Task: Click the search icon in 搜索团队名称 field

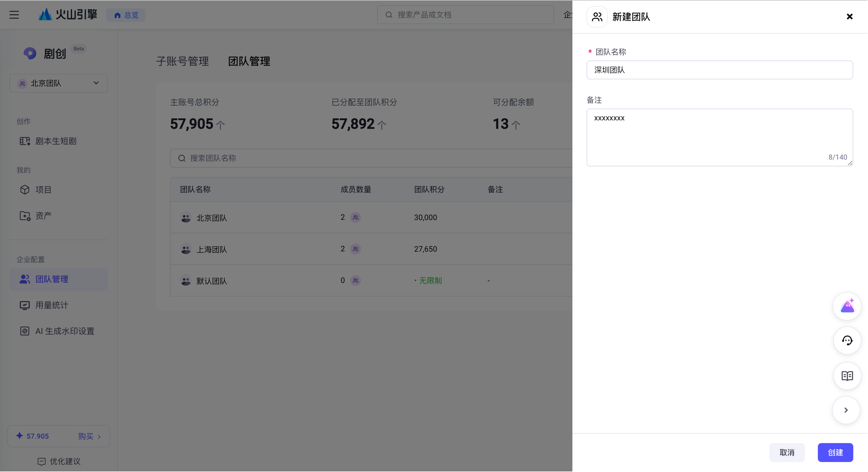Action: pyautogui.click(x=182, y=158)
